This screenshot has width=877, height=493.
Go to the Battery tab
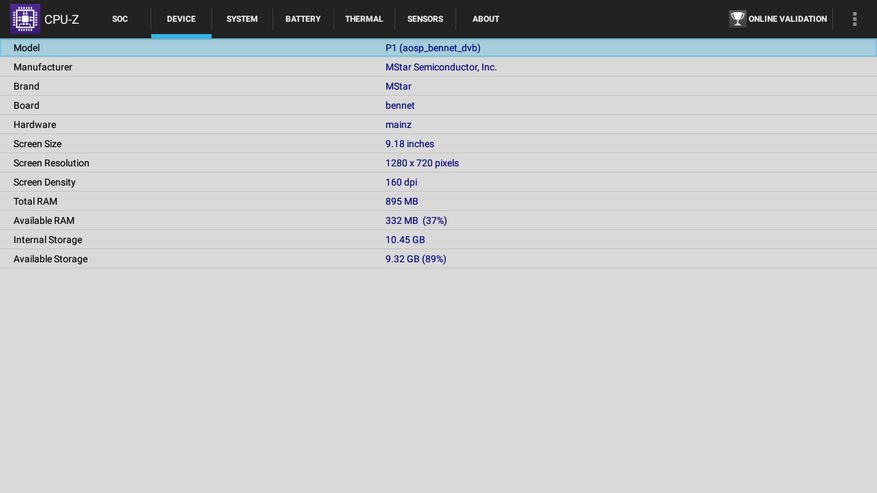pyautogui.click(x=303, y=19)
